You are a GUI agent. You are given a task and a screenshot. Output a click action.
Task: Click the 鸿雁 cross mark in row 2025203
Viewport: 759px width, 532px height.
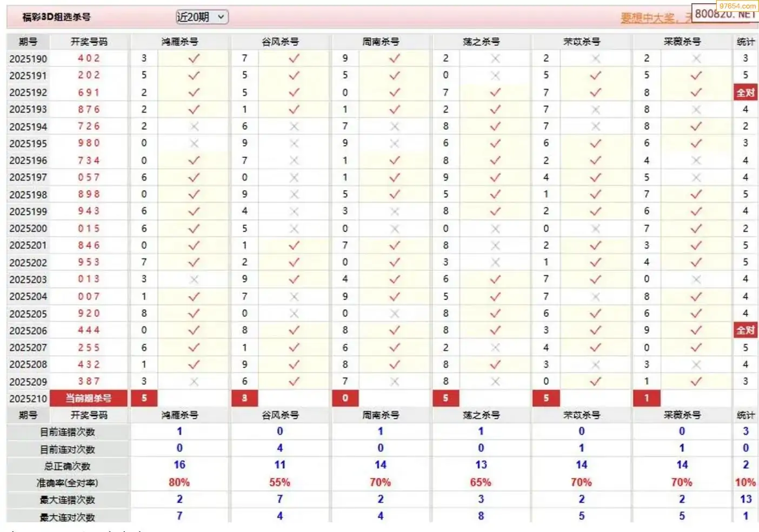click(194, 280)
